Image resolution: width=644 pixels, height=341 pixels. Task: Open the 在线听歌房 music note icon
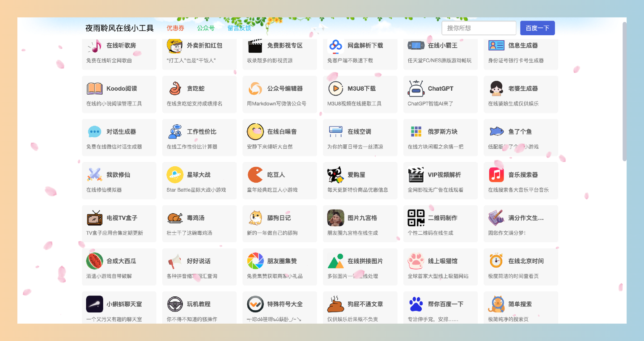click(94, 46)
